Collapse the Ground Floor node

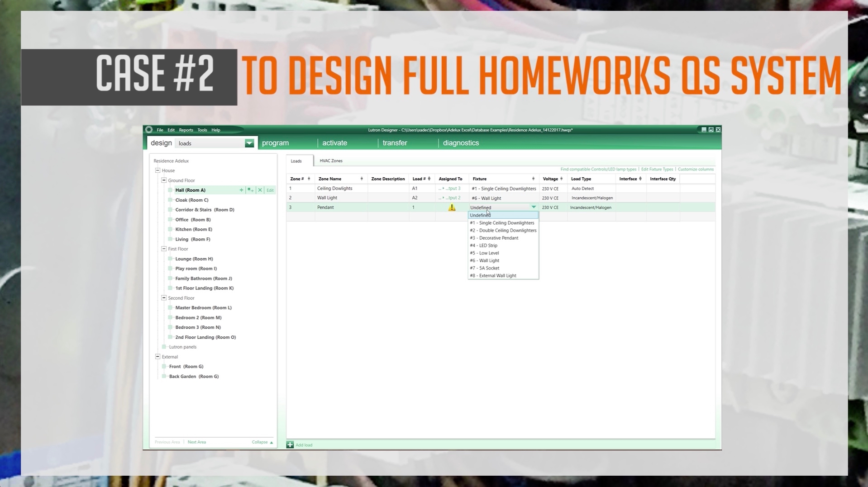point(164,180)
